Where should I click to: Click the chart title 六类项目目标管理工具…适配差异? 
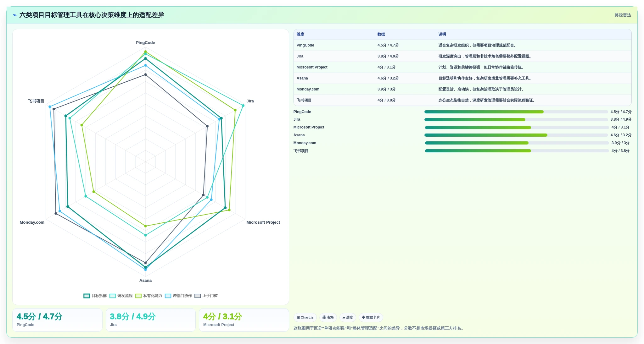pyautogui.click(x=92, y=15)
